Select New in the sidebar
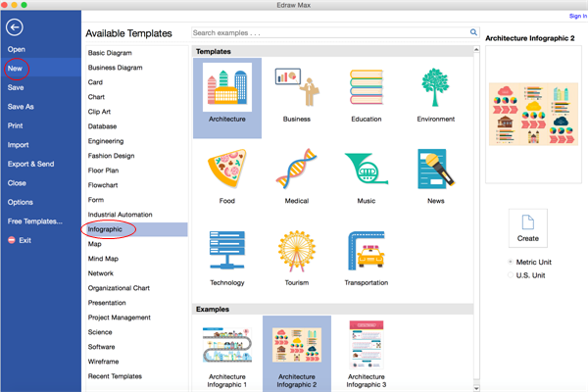This screenshot has height=392, width=588. point(15,69)
